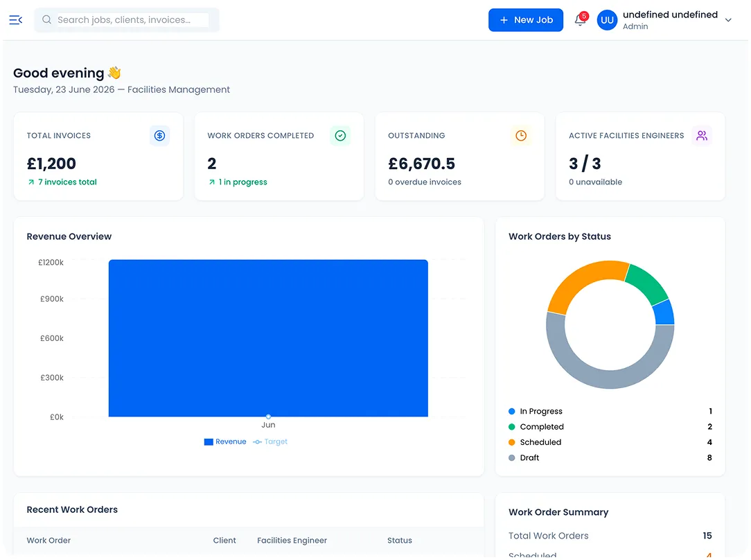Click the blue June revenue bar
751x560 pixels.
pos(268,338)
